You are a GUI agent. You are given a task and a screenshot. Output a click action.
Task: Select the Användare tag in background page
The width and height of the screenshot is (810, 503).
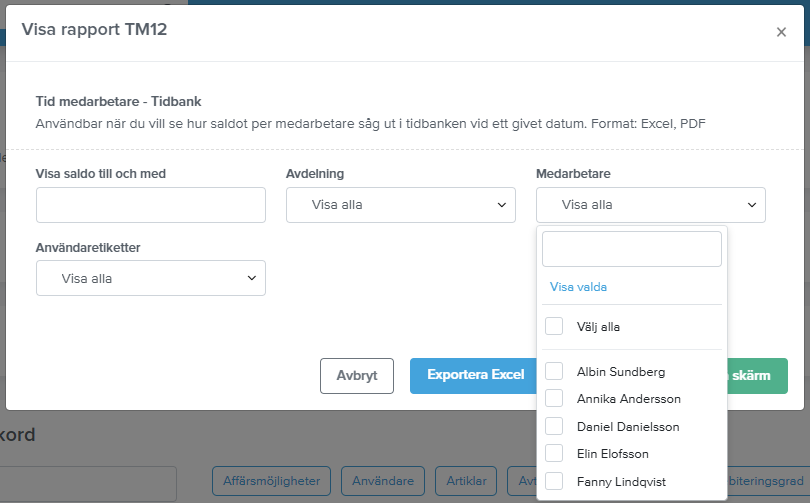[383, 481]
